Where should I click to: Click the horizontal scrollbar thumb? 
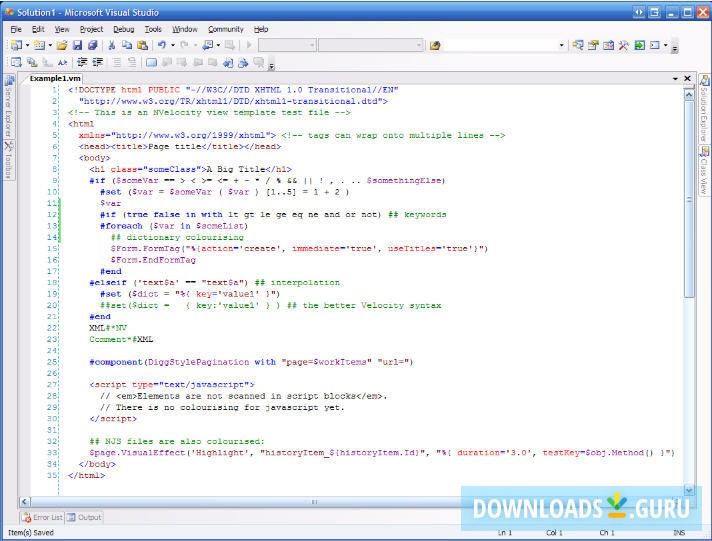coord(313,501)
